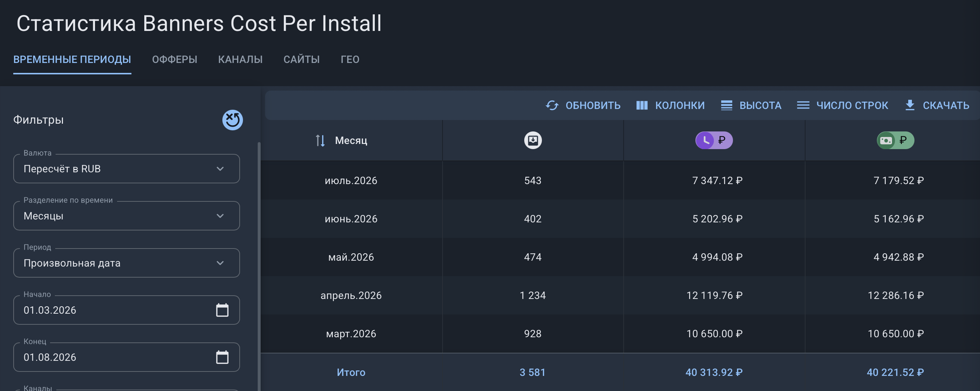The image size is (980, 391).
Task: Click the value 12 119.76 ₽
Action: (714, 296)
